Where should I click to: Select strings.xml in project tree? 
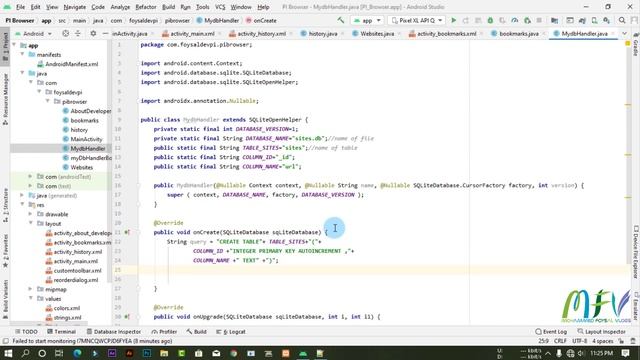pos(67,318)
